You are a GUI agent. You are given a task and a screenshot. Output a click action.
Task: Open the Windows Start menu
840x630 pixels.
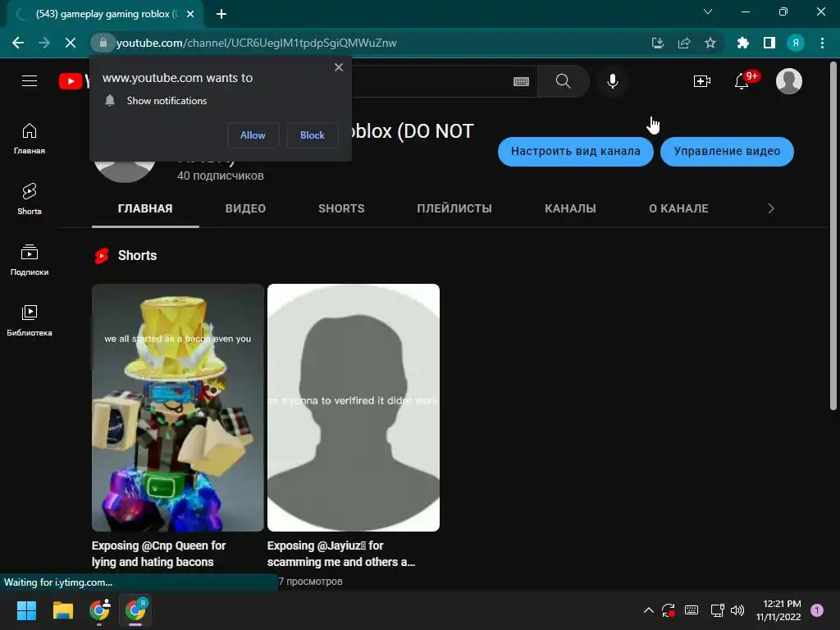point(26,610)
